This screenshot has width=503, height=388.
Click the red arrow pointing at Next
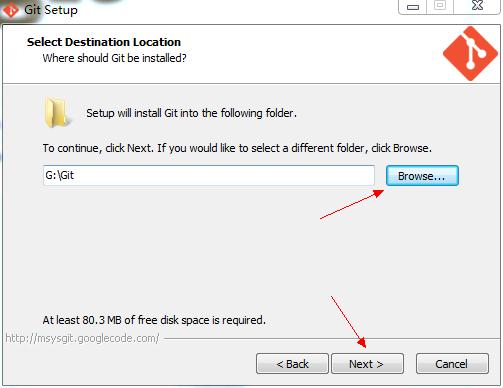348,322
